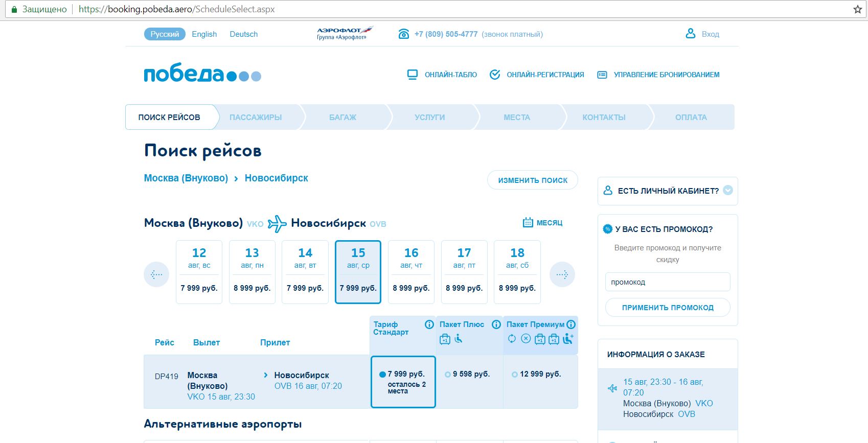868x443 pixels.
Task: Show Paket Premium info icon
Action: [x=571, y=324]
